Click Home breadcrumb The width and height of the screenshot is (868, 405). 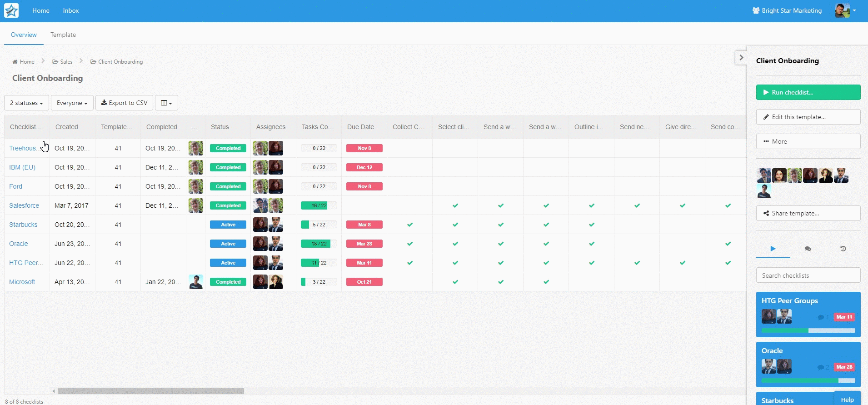click(23, 62)
